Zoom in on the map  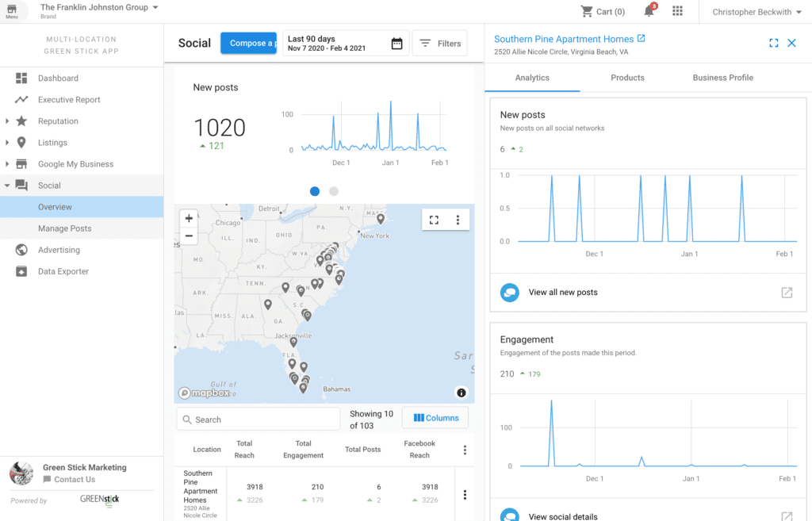pos(189,219)
